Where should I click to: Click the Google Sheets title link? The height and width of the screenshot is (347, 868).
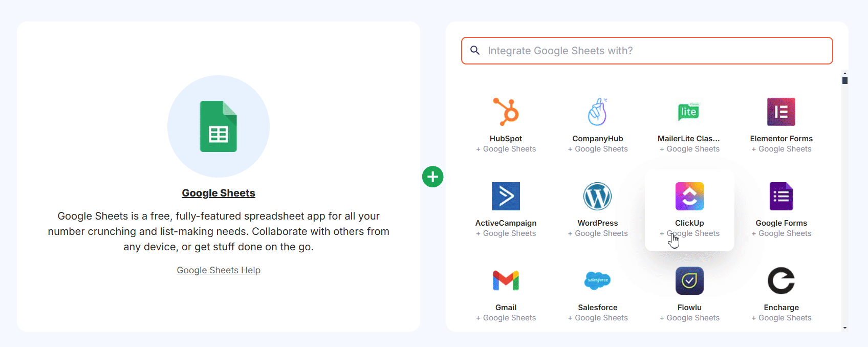point(219,193)
